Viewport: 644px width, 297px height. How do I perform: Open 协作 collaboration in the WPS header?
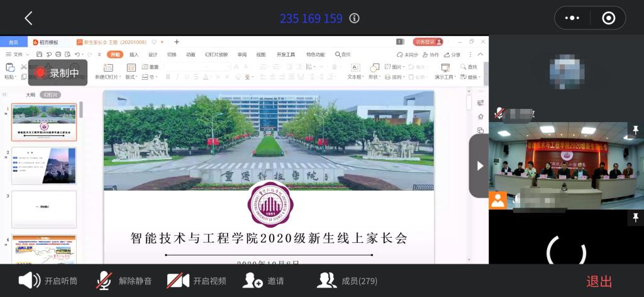click(430, 55)
